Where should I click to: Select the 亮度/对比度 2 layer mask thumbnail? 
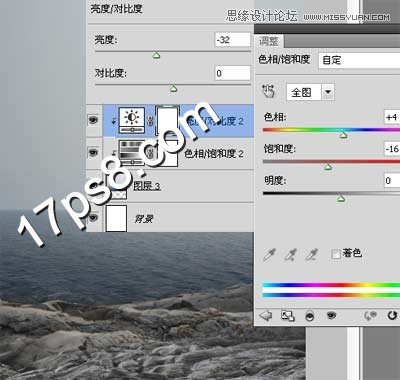[x=168, y=120]
